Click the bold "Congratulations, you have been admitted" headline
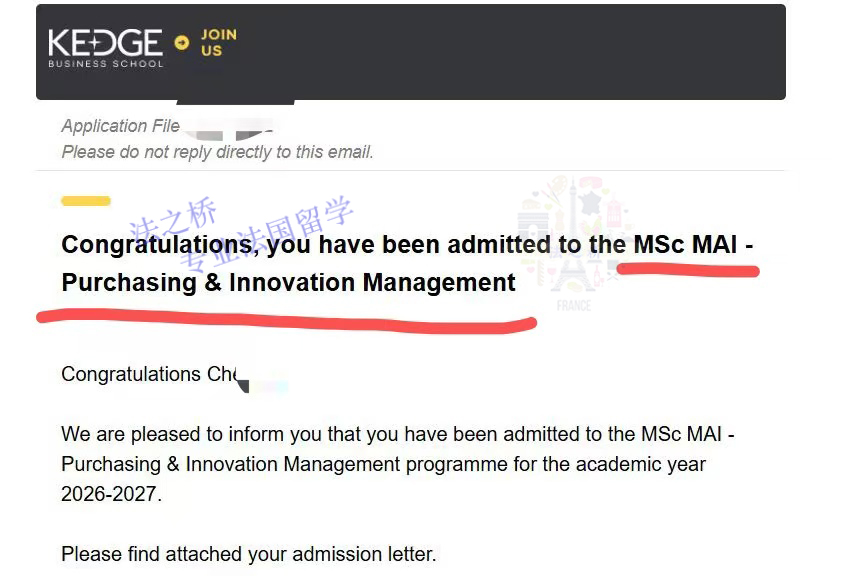 [x=340, y=245]
